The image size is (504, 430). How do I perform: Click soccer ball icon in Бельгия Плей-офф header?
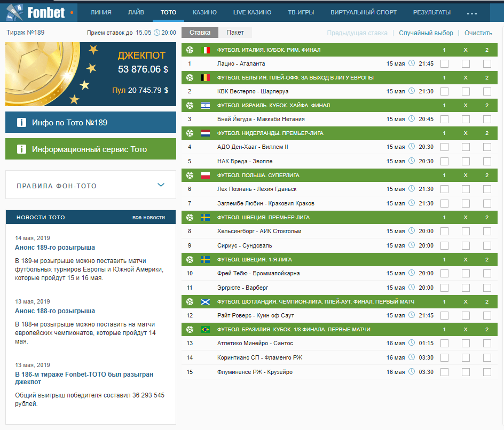tap(190, 77)
